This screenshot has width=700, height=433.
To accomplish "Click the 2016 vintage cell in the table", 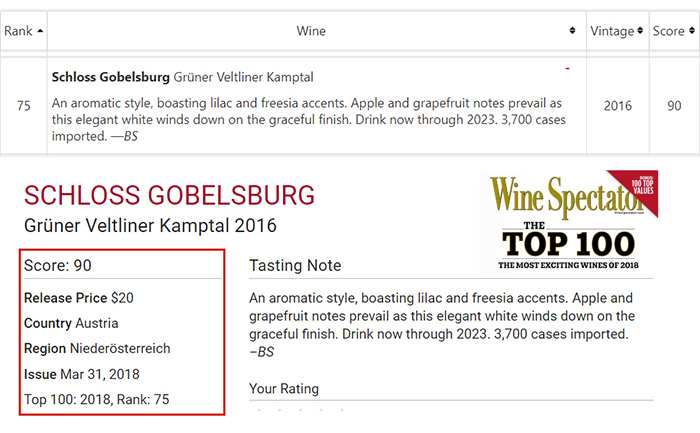I will (617, 106).
